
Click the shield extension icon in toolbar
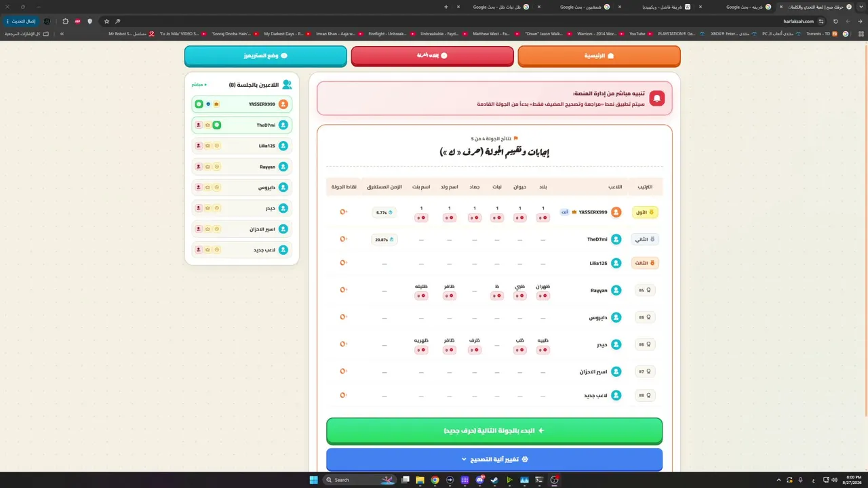(x=90, y=21)
